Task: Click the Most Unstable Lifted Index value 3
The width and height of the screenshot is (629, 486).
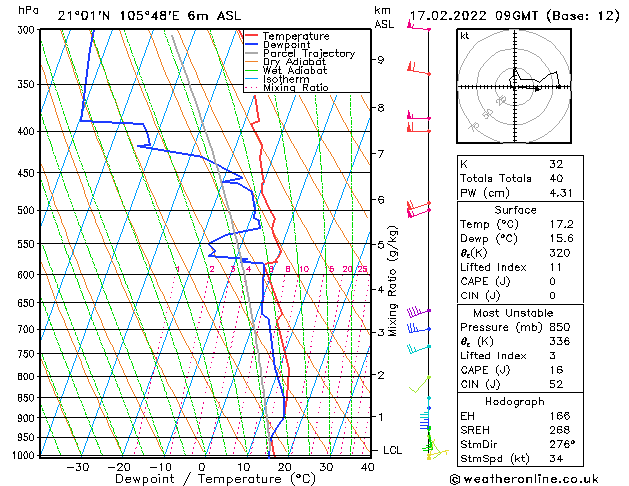Action: click(553, 356)
